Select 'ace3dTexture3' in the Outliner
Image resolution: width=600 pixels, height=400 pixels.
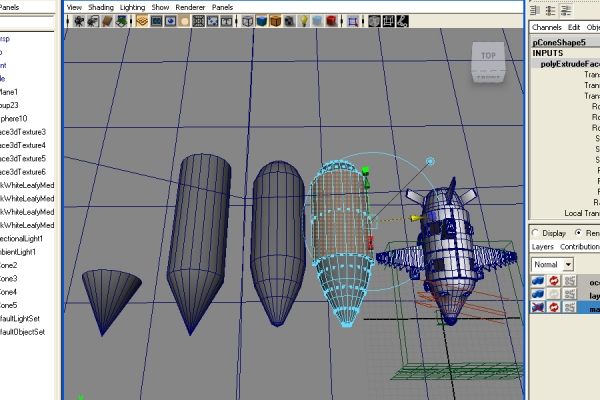tap(23, 132)
